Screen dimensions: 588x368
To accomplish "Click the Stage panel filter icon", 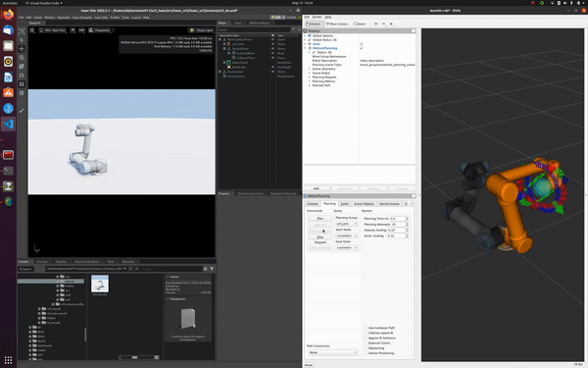I will [294, 29].
